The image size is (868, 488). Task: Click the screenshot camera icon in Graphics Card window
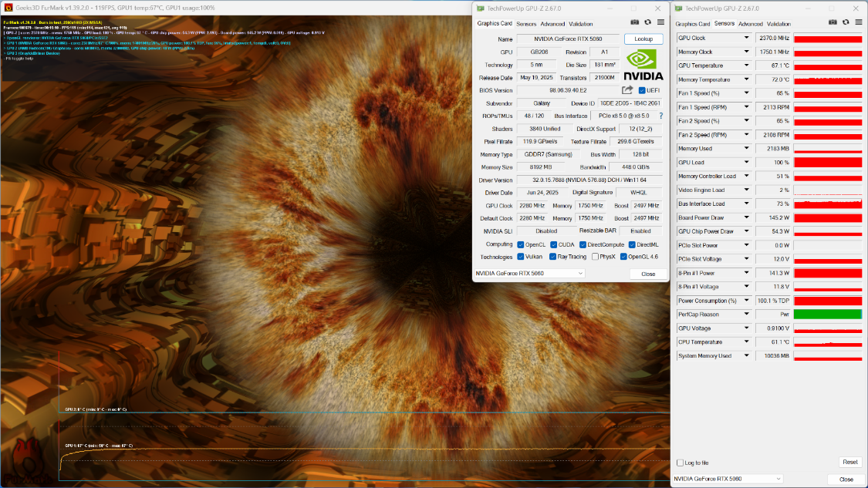[x=634, y=22]
